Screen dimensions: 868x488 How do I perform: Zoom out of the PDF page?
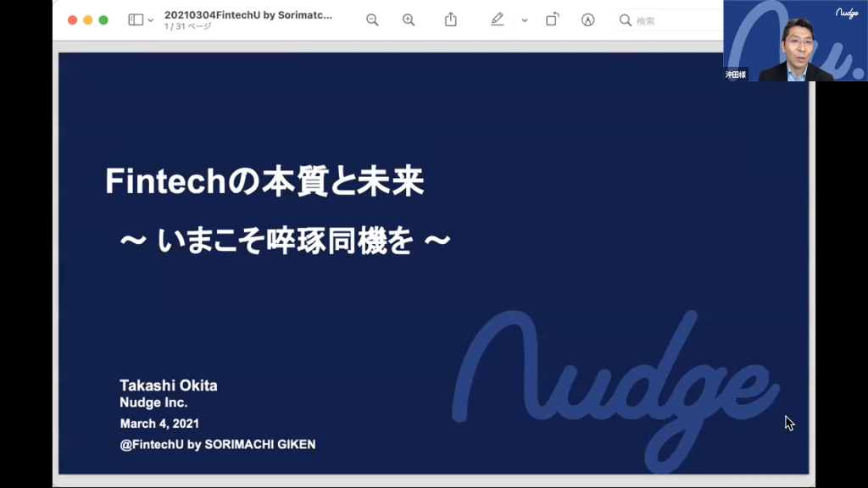(372, 20)
